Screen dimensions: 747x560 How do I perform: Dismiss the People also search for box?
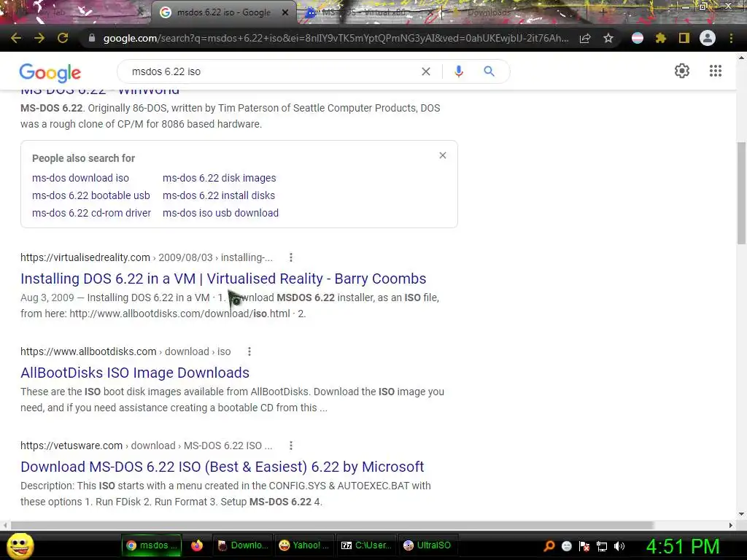pyautogui.click(x=443, y=155)
